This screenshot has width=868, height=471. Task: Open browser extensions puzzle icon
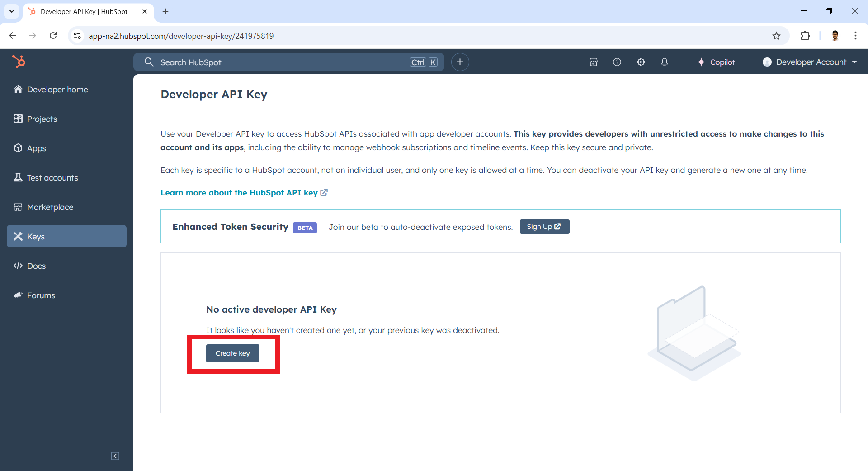pos(805,36)
